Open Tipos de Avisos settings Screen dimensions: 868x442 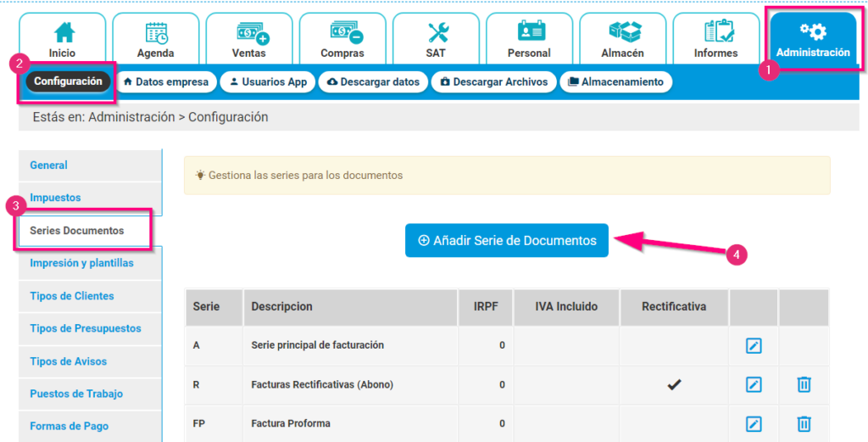pos(90,361)
